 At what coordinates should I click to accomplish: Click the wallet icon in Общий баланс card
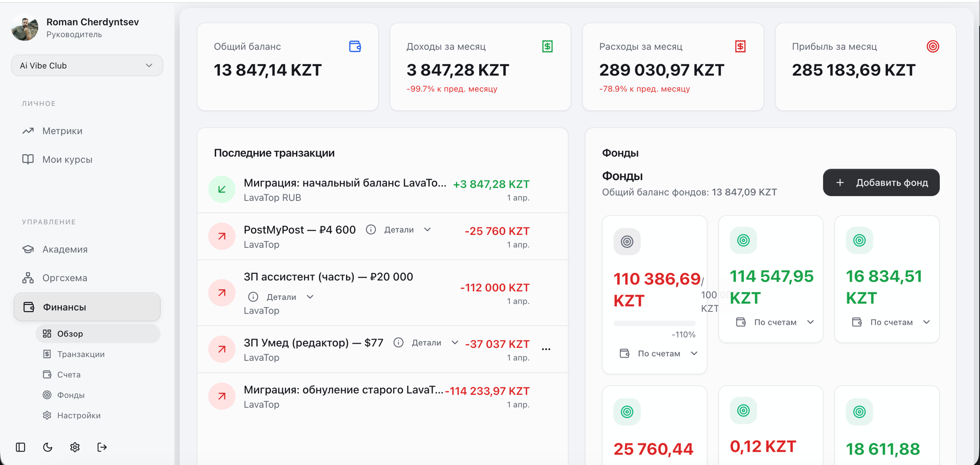[x=355, y=47]
